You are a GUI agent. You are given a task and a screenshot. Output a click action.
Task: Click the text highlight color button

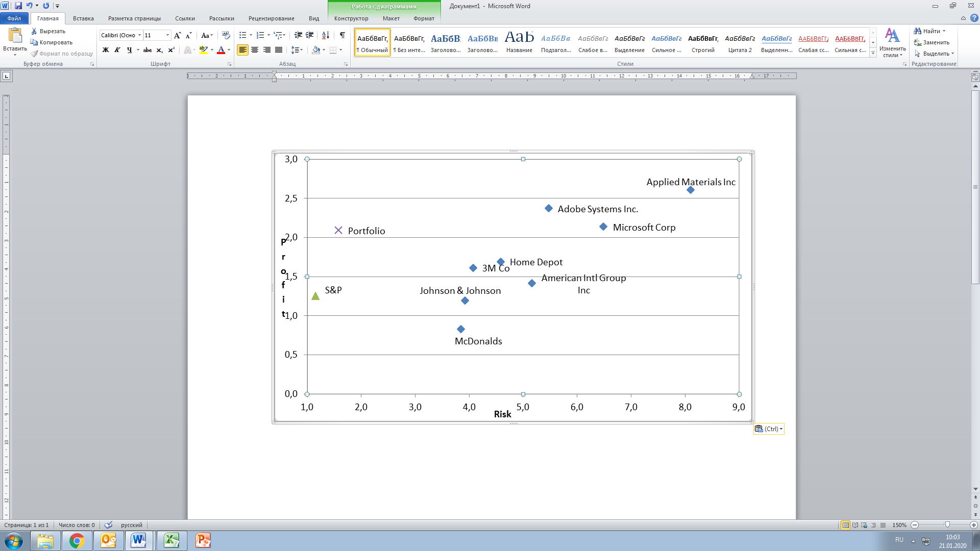coord(203,50)
